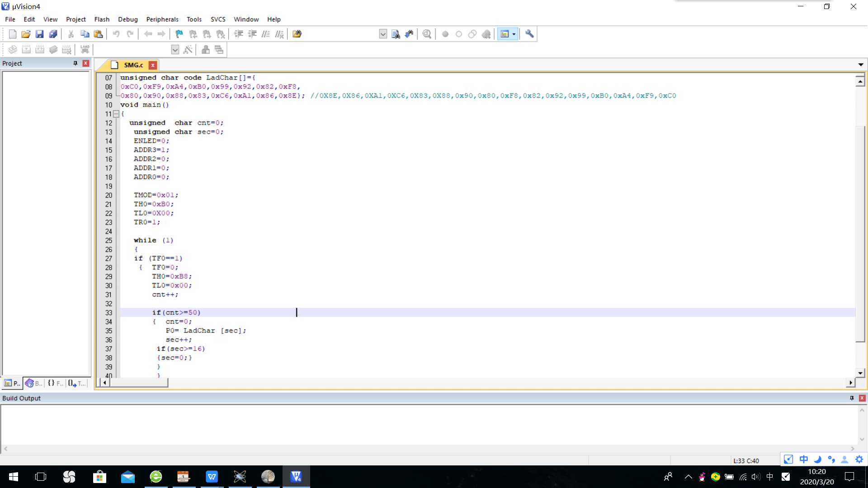The height and width of the screenshot is (488, 868).
Task: Click the Rebuild all target files icon
Action: click(x=40, y=50)
